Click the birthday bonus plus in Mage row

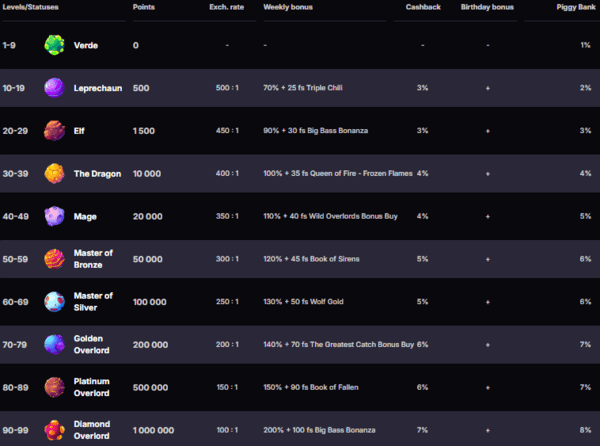pyautogui.click(x=488, y=216)
